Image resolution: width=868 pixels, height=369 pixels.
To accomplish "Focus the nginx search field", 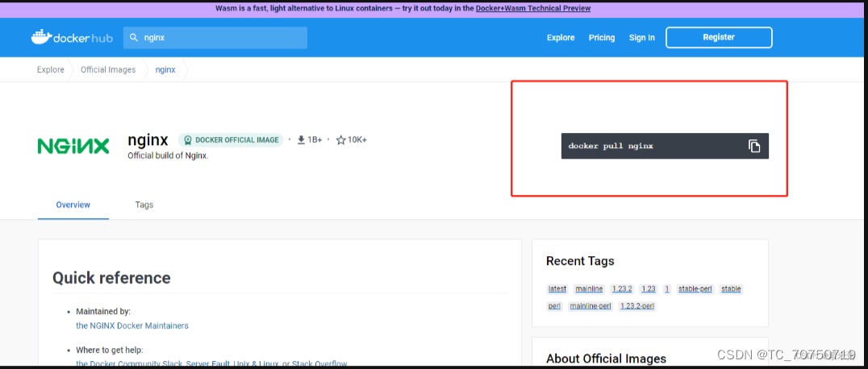I will (x=215, y=38).
